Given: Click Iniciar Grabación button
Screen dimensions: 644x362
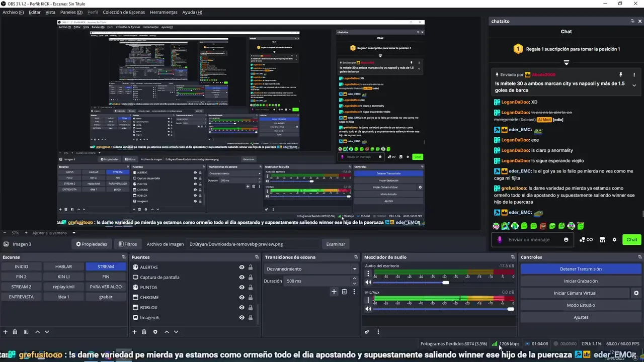Looking at the screenshot, I should [x=581, y=281].
